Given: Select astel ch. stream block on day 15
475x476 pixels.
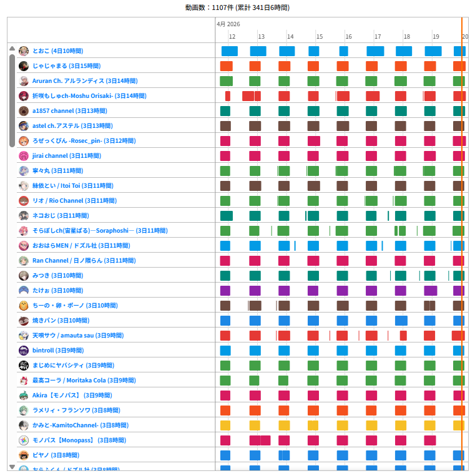Looking at the screenshot, I should pyautogui.click(x=313, y=125).
